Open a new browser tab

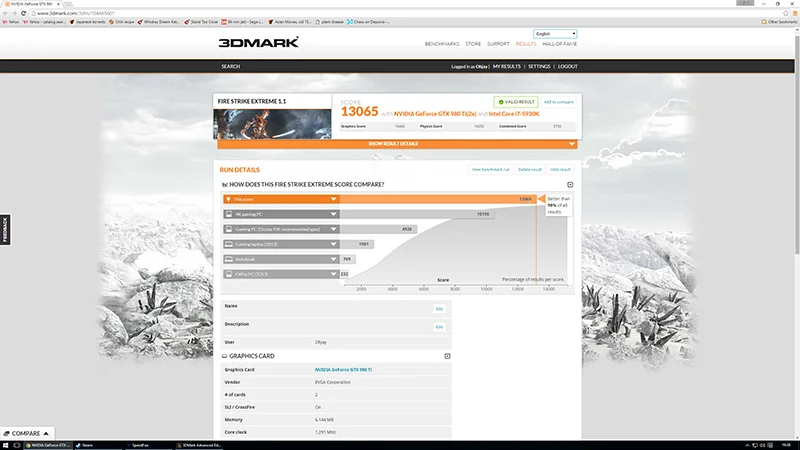click(68, 4)
